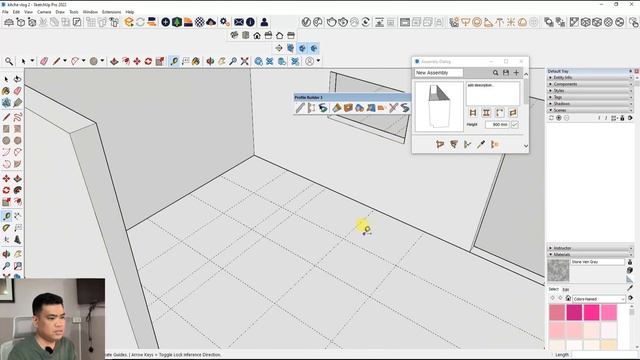
Task: Collapse the Scenes tray panel
Action: pyautogui.click(x=591, y=110)
